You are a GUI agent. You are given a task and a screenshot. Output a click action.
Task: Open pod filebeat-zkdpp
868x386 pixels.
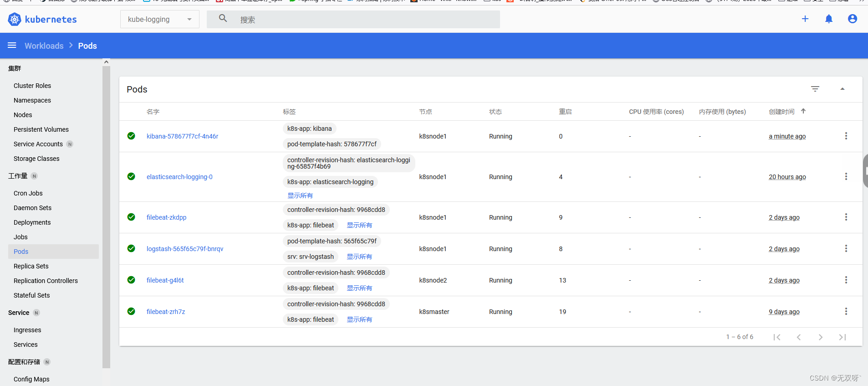point(166,217)
